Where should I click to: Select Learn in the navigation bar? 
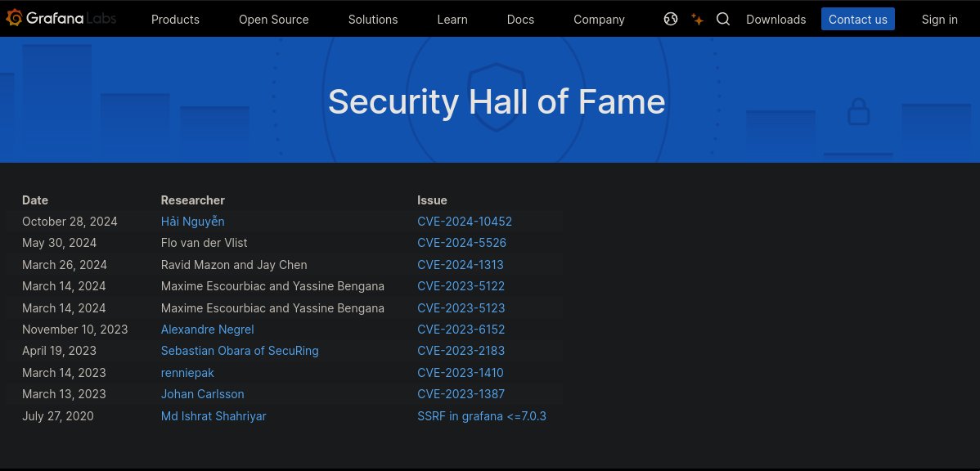click(x=452, y=19)
